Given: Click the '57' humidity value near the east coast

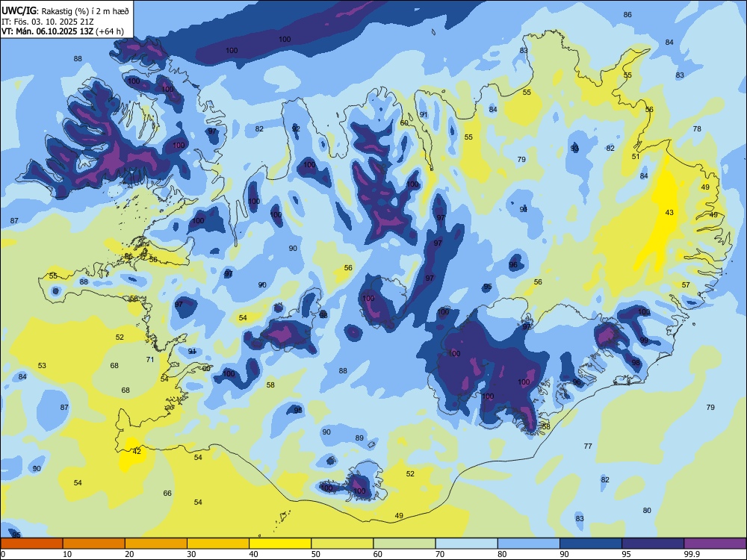Looking at the screenshot, I should click(686, 284).
